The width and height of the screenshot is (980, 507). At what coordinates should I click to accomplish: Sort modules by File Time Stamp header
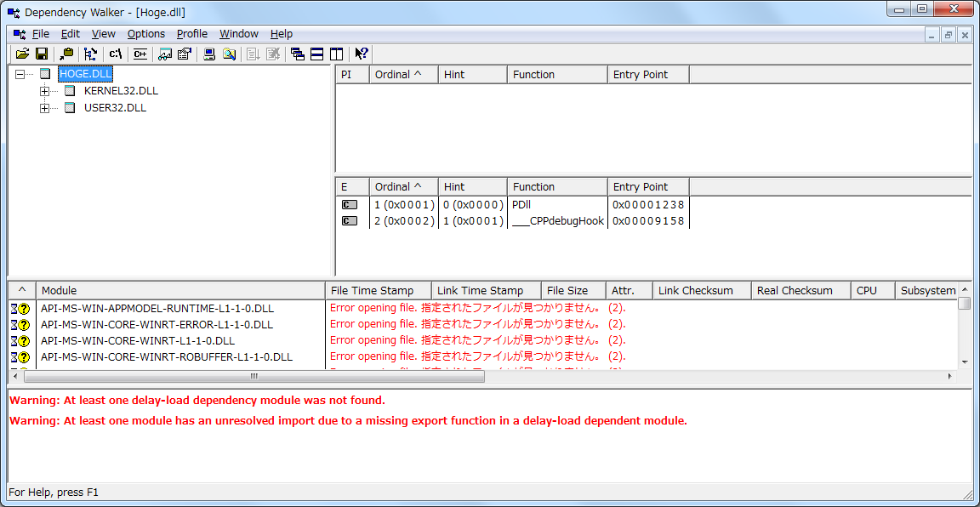point(378,291)
